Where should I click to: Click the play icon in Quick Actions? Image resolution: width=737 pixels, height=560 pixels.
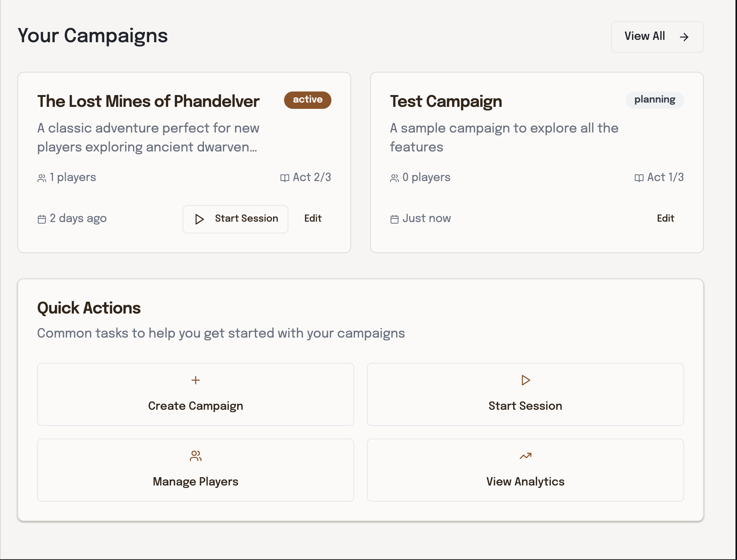526,380
